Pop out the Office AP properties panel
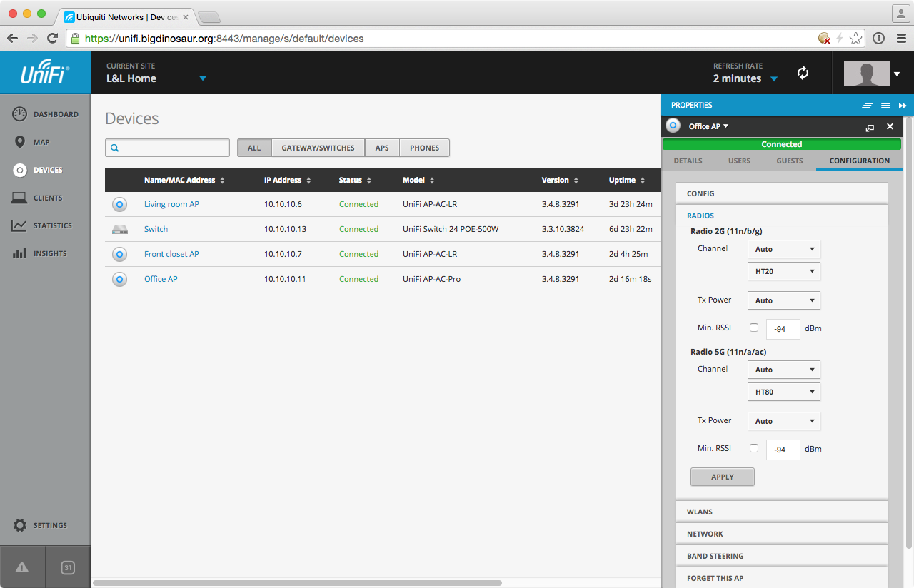Screen dimensions: 914x588 (x=869, y=127)
